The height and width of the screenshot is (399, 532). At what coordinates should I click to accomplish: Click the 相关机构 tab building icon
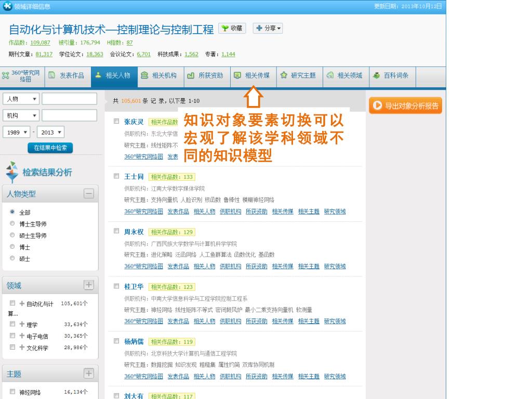coord(144,75)
